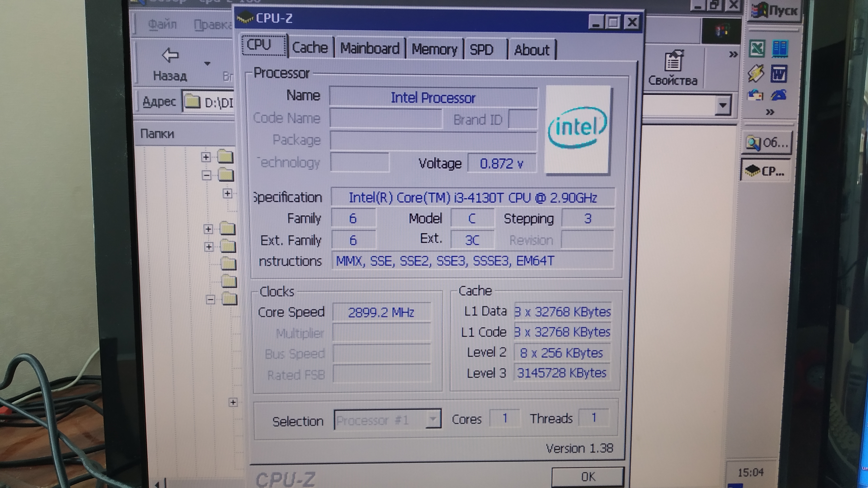Collapse the upper minus node in Папки tree
The width and height of the screenshot is (868, 488).
[206, 175]
